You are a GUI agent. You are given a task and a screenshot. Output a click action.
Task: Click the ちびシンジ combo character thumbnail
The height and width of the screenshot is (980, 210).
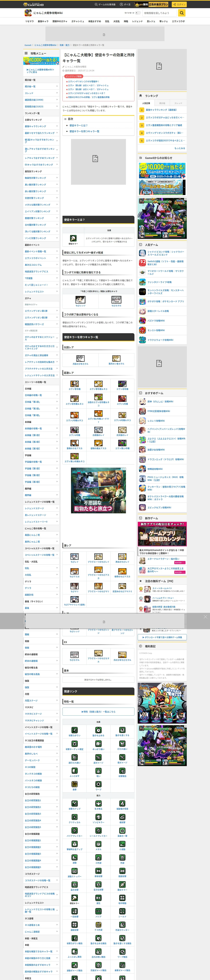coord(80,300)
